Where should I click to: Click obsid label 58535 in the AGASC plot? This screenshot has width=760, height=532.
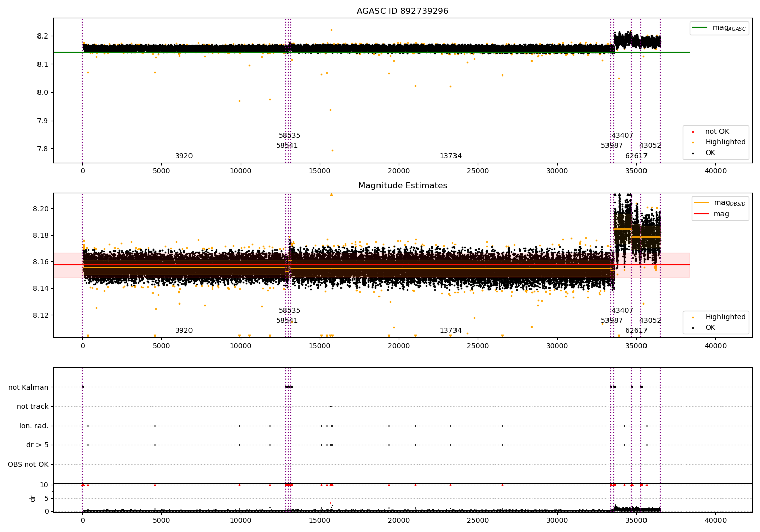[x=289, y=136]
